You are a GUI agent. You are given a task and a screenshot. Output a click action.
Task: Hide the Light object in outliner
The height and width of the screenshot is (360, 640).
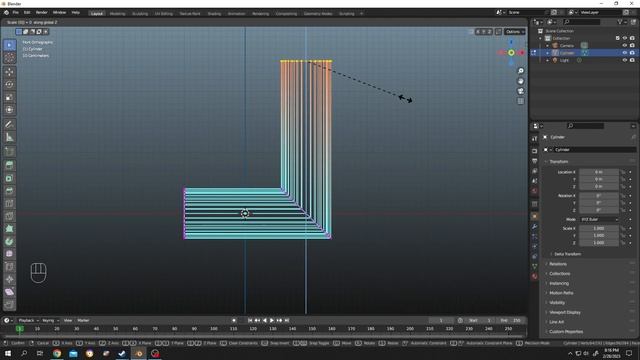(624, 60)
